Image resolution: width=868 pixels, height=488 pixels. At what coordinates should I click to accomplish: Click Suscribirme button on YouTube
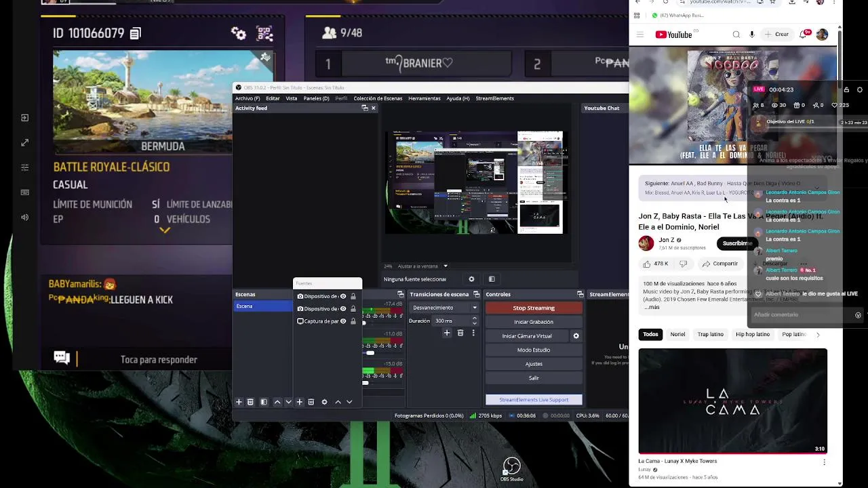coord(736,243)
